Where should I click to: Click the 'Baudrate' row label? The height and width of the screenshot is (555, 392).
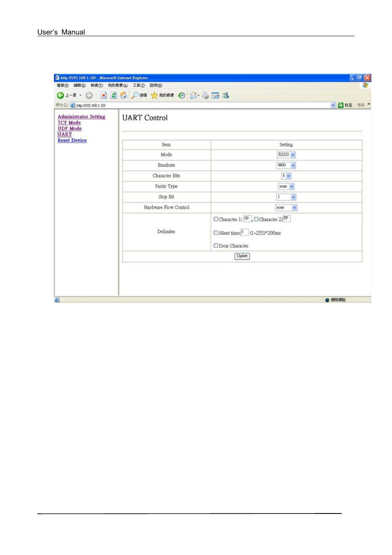[x=166, y=165]
